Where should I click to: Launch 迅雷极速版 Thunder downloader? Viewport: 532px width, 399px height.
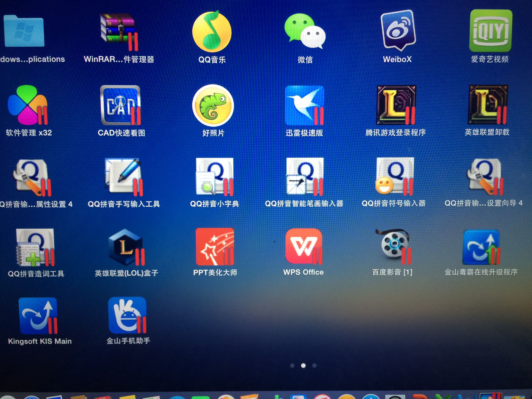point(304,105)
